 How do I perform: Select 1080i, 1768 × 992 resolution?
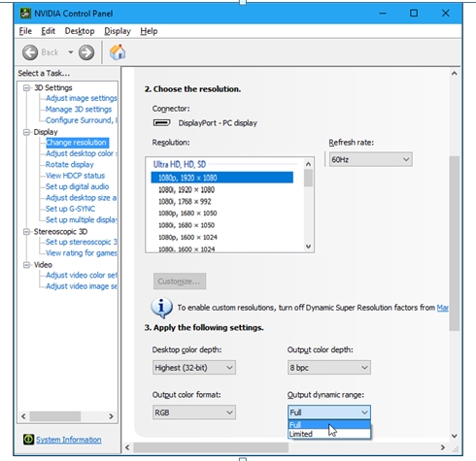coord(222,202)
